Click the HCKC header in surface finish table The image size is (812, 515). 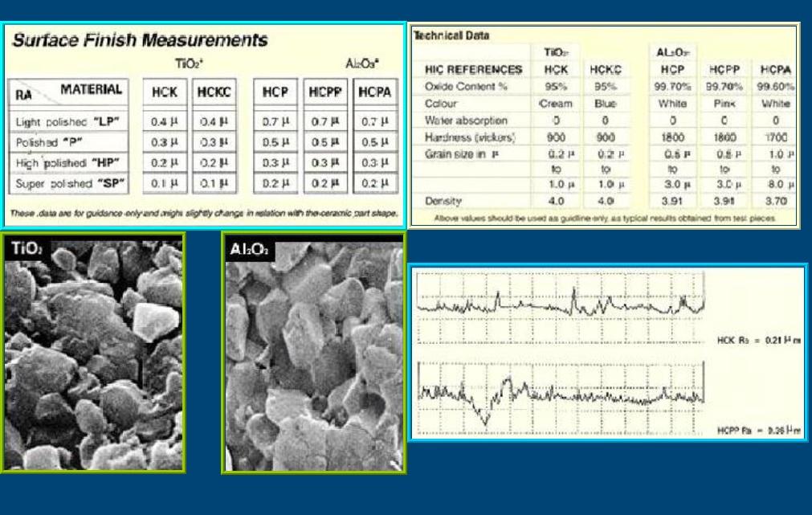(214, 92)
